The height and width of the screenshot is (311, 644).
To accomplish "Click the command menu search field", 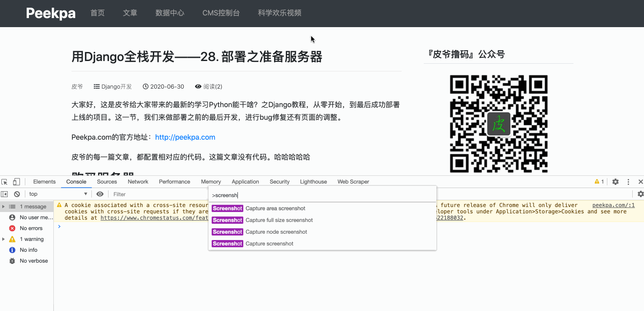I will point(322,195).
